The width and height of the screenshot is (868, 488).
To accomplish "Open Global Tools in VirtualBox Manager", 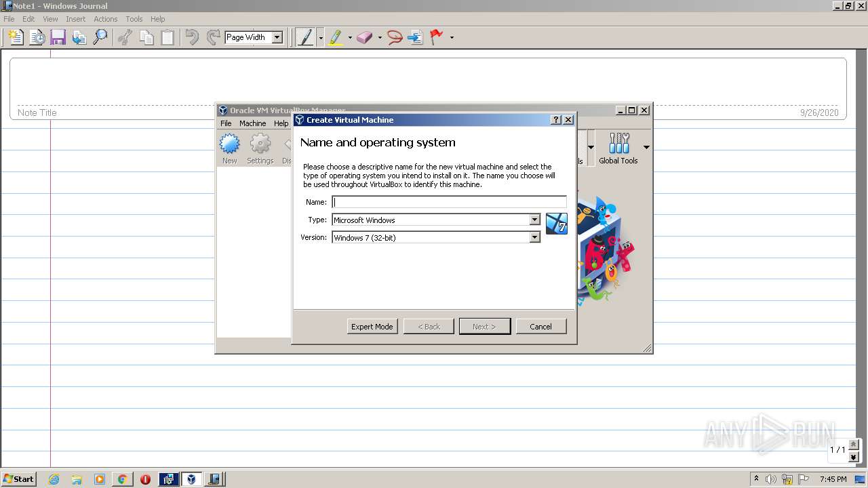I will (618, 148).
